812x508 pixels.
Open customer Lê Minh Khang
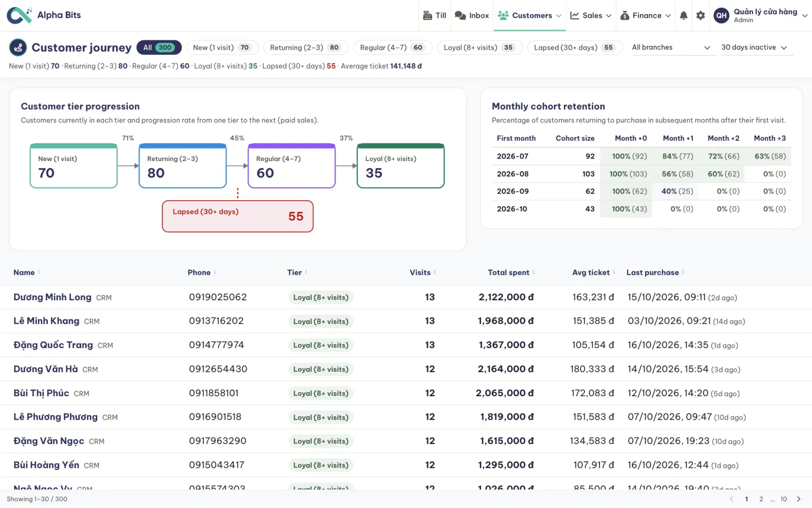[46, 321]
